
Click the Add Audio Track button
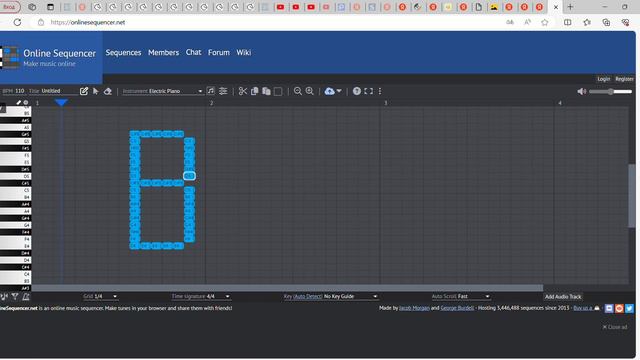tap(563, 297)
